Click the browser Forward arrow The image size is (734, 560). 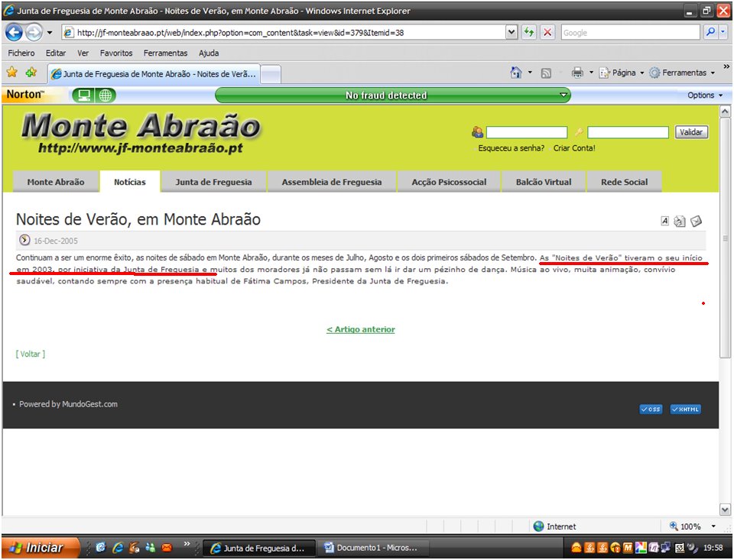(x=33, y=32)
